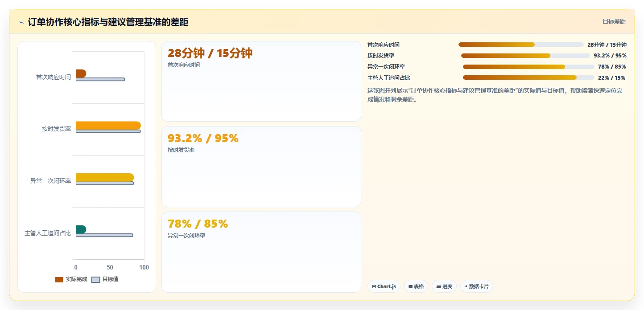Click the 按时发货率 progress bar
Screen dimensions: 644x310
point(525,56)
